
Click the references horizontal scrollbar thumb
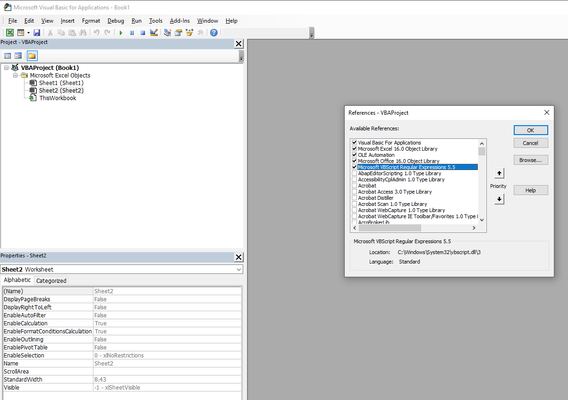click(x=390, y=228)
